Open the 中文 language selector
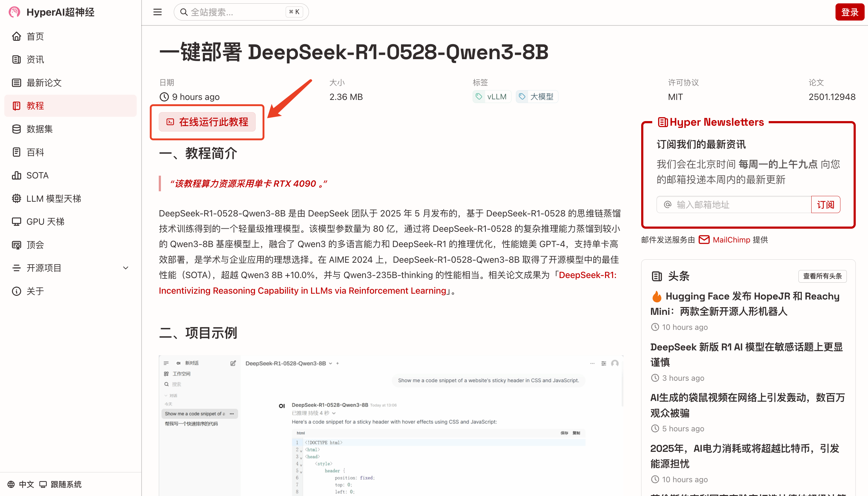Viewport: 868px width, 496px height. (21, 484)
